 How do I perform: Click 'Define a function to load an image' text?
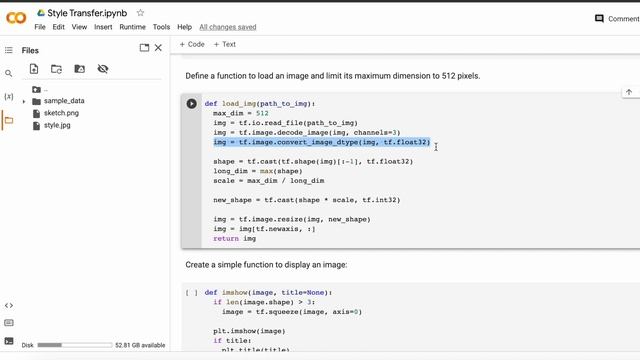point(332,76)
